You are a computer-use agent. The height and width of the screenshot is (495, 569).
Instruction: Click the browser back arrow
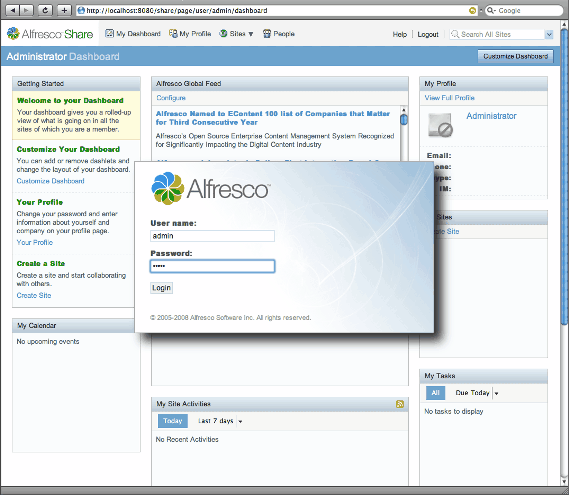[x=13, y=10]
